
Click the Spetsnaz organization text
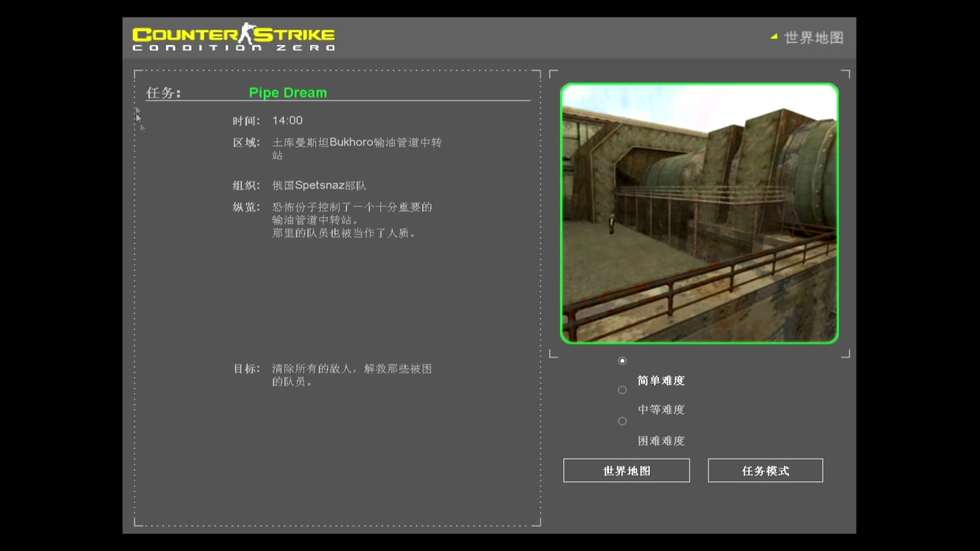click(x=319, y=186)
